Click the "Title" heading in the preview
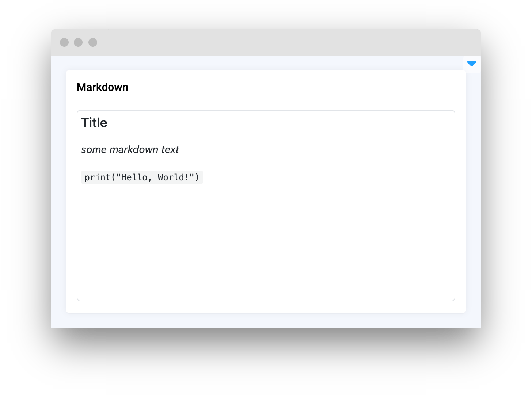 pos(94,123)
